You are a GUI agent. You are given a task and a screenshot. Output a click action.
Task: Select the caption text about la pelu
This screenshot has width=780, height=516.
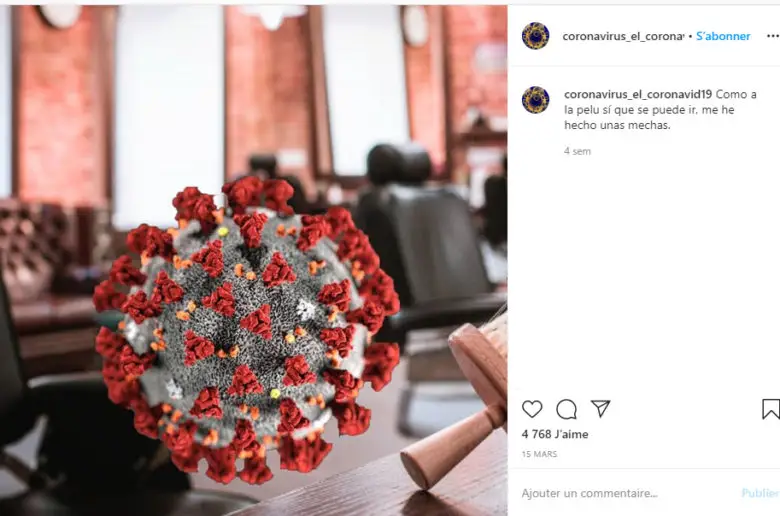(660, 109)
